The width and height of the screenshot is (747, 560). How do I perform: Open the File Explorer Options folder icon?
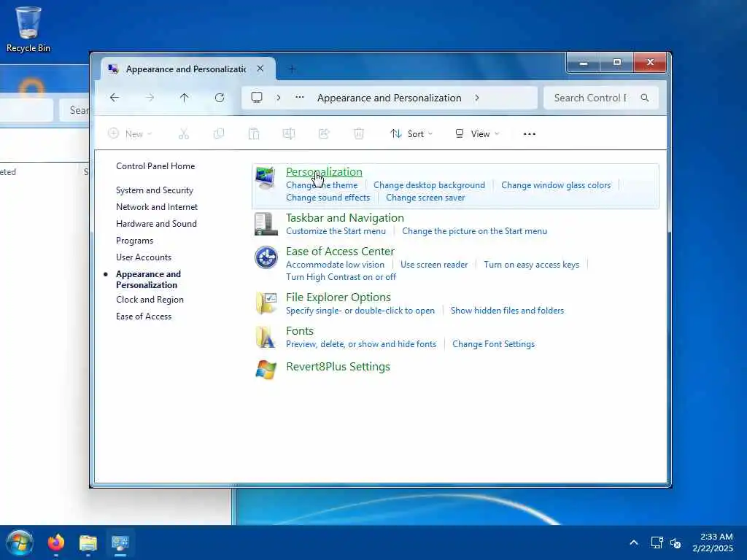(266, 303)
